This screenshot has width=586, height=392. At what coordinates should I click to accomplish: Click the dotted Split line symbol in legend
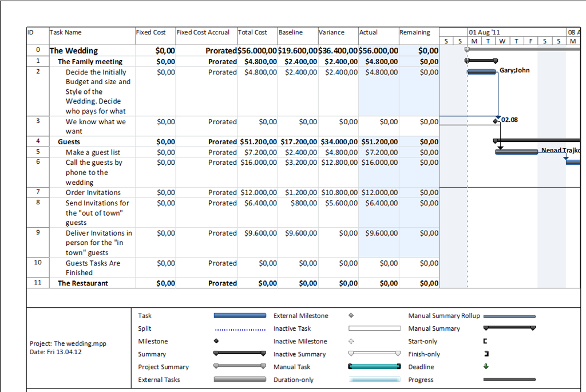pos(239,329)
